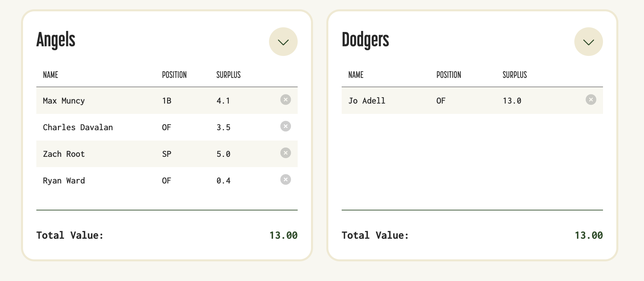This screenshot has height=281, width=644.
Task: Click the Angels POSITION column header
Action: (x=174, y=75)
